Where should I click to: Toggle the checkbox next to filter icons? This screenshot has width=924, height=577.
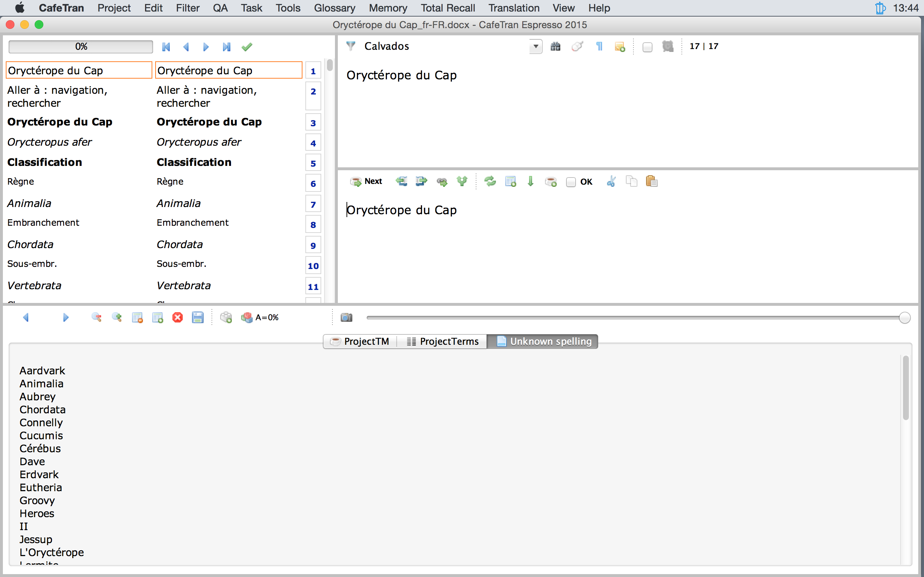pos(647,47)
